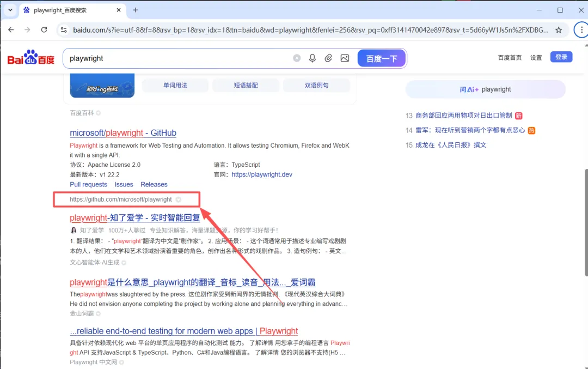The image size is (588, 369).
Task: Click the 知了爱学 avatar icon
Action: [x=73, y=230]
